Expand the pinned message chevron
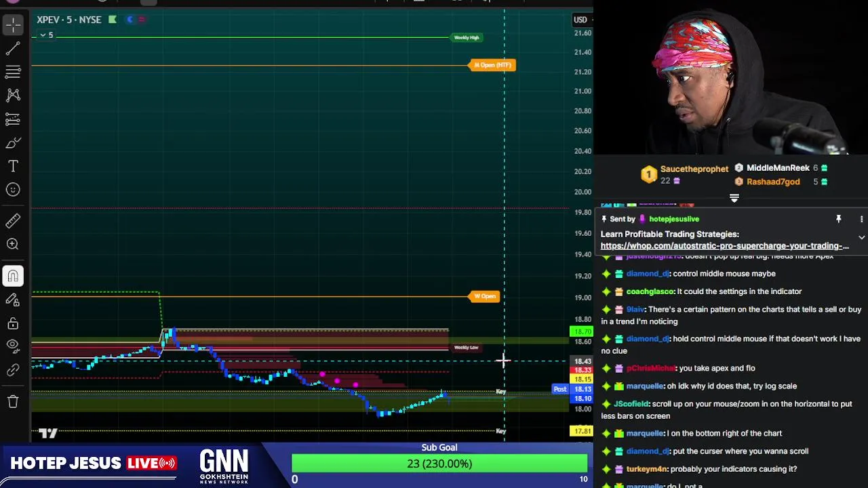This screenshot has height=488, width=868. [861, 238]
